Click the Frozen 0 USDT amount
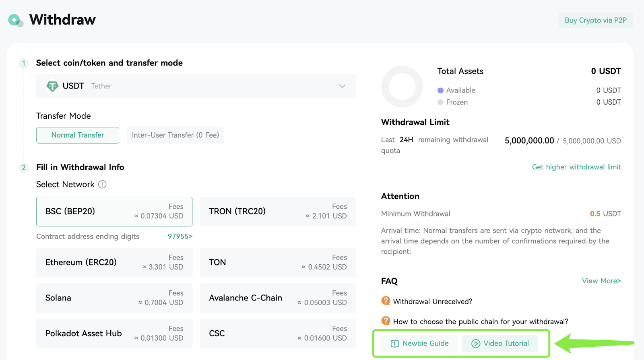 click(x=609, y=102)
